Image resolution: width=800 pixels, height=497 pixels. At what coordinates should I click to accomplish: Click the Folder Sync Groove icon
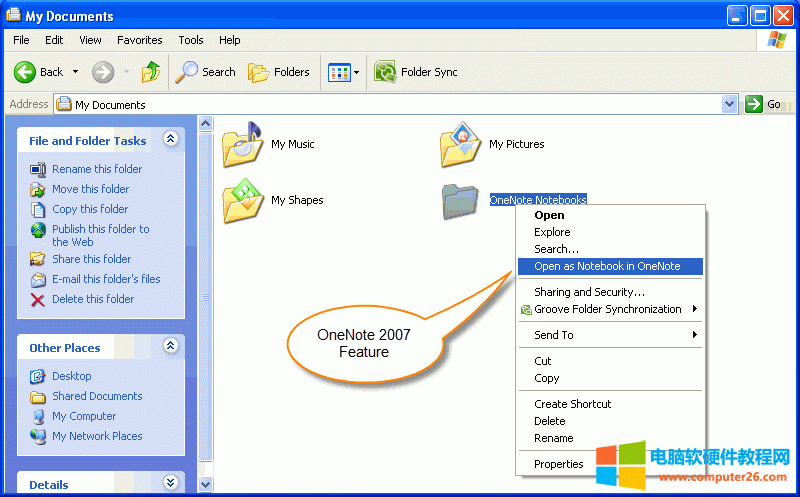385,72
